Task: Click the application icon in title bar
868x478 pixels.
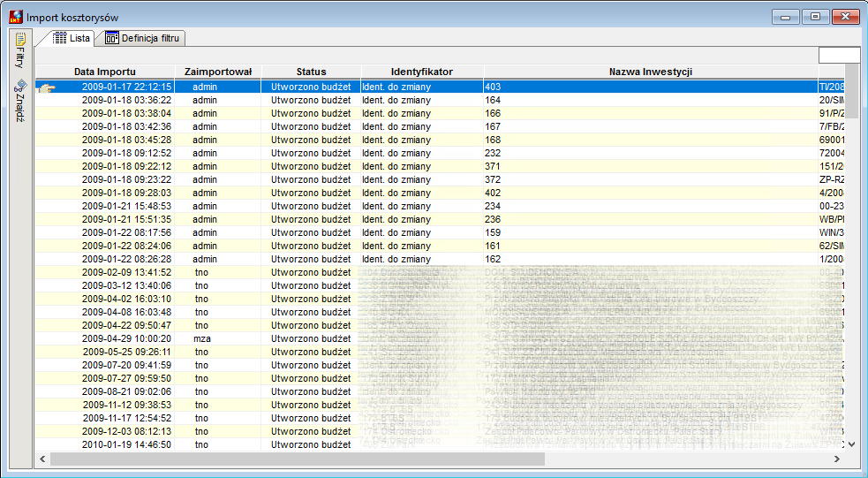Action: (x=16, y=17)
